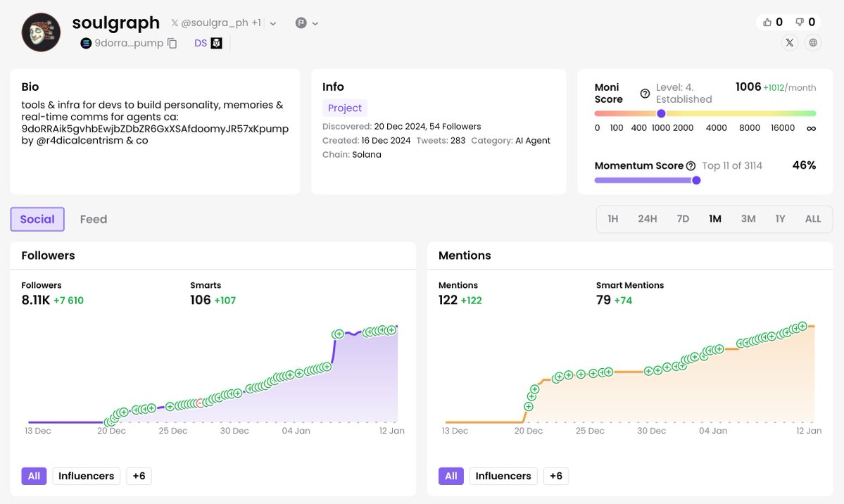This screenshot has width=844, height=504.
Task: Switch to the Feed tab
Action: coord(94,220)
